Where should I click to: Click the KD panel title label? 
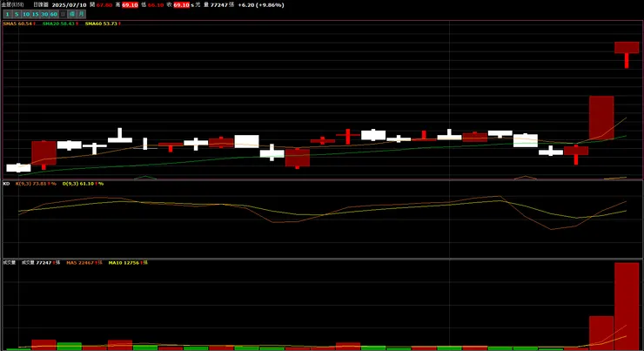(6, 184)
